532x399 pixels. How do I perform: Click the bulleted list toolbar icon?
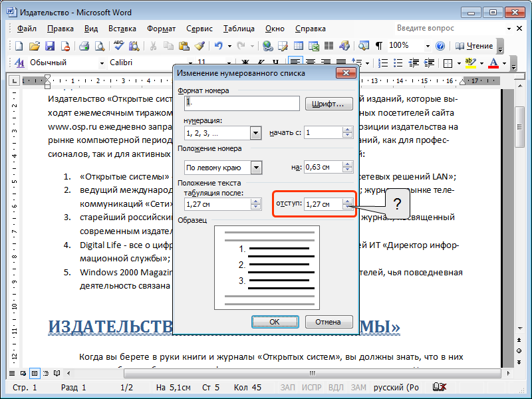[398, 63]
